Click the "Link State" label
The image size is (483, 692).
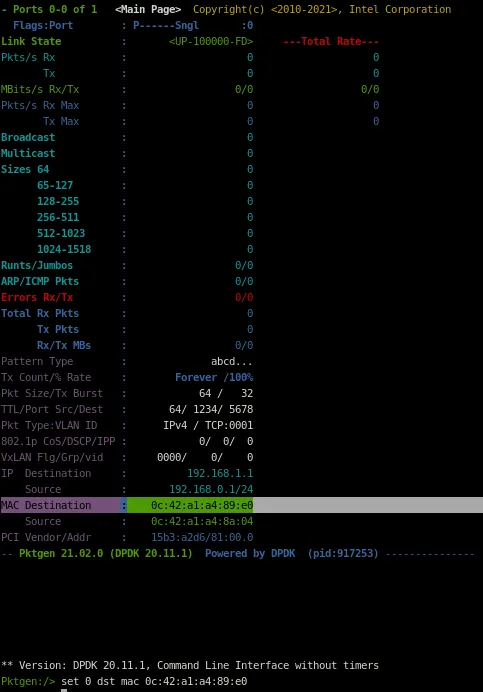(31, 41)
